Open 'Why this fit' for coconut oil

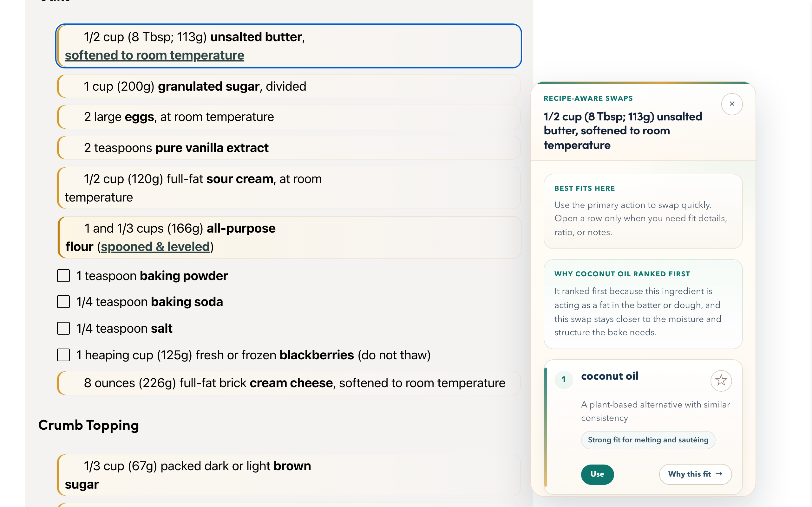(x=695, y=474)
